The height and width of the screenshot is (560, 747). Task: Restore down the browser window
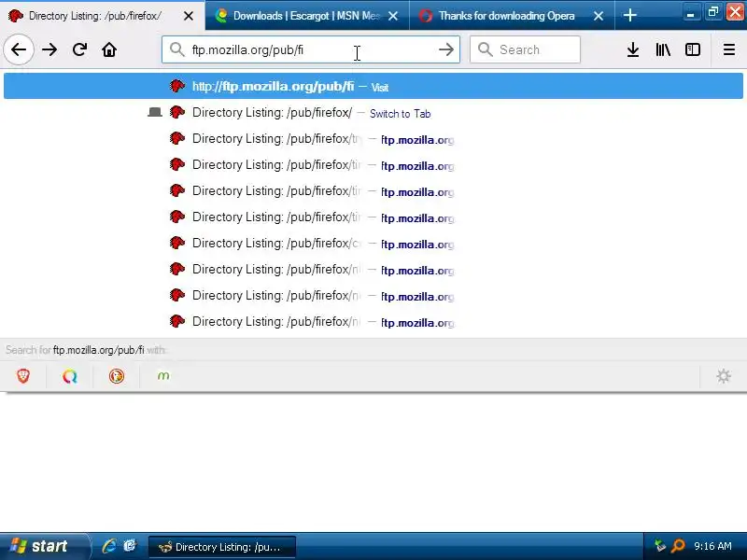(712, 12)
